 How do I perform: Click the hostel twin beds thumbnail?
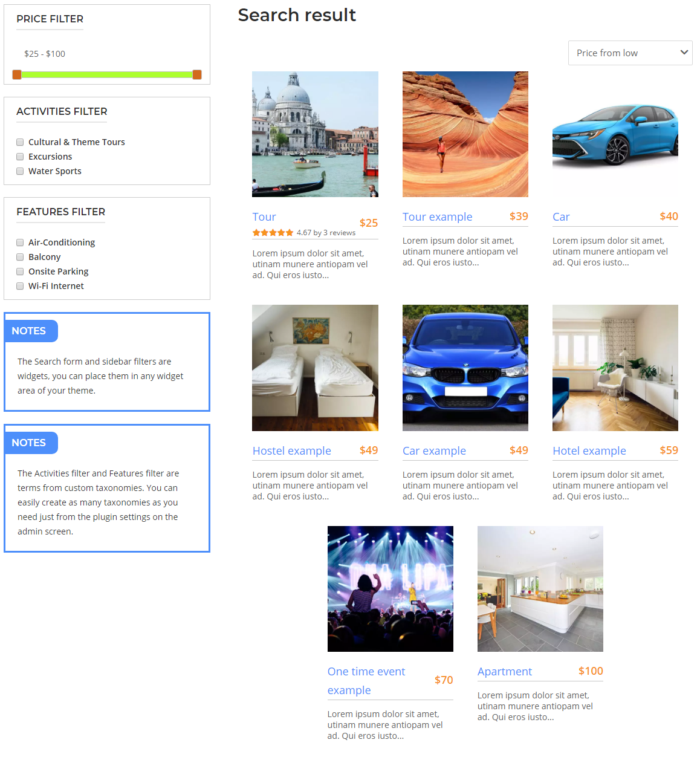point(315,368)
